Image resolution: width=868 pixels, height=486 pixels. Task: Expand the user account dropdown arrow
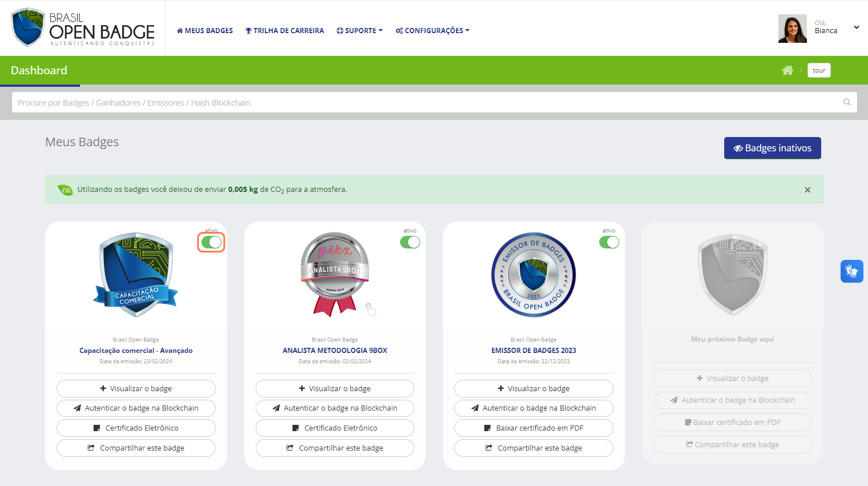pos(856,27)
